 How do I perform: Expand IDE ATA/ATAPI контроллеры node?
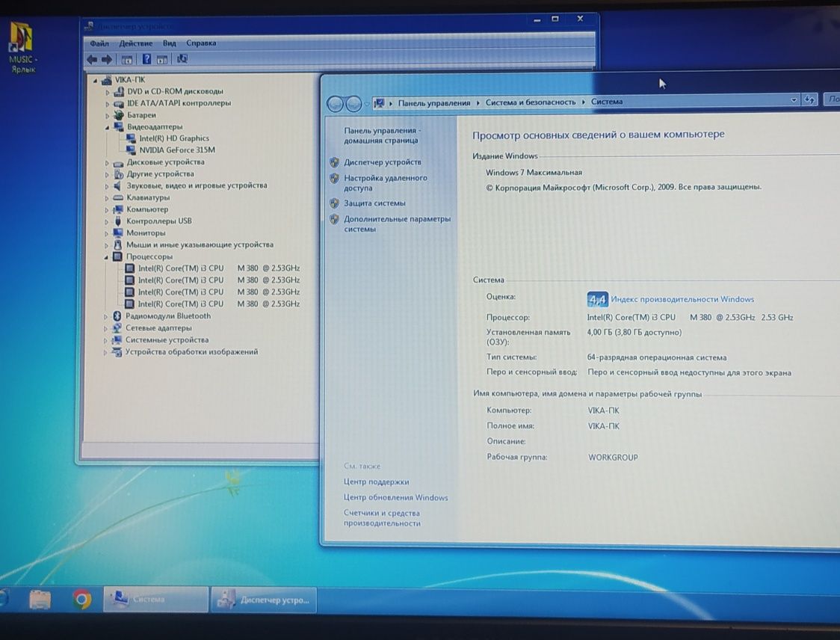pos(108,104)
